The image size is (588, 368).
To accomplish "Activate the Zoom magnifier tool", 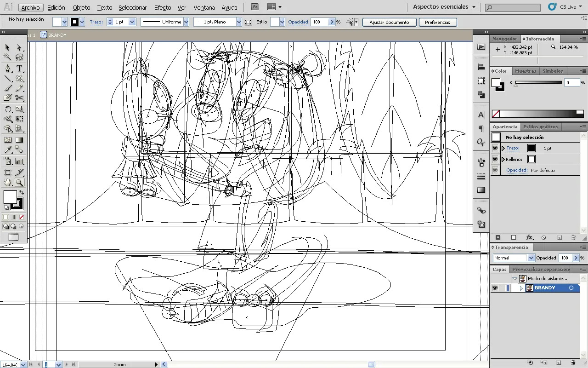I will point(19,183).
